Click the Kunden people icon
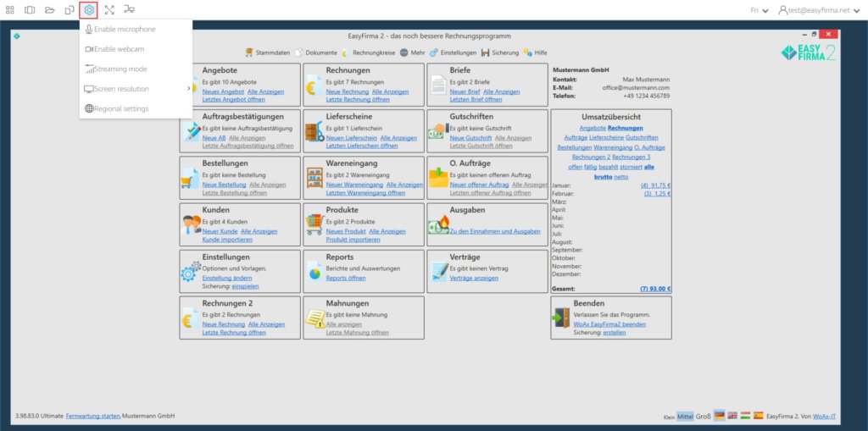The image size is (868, 431). (x=192, y=224)
